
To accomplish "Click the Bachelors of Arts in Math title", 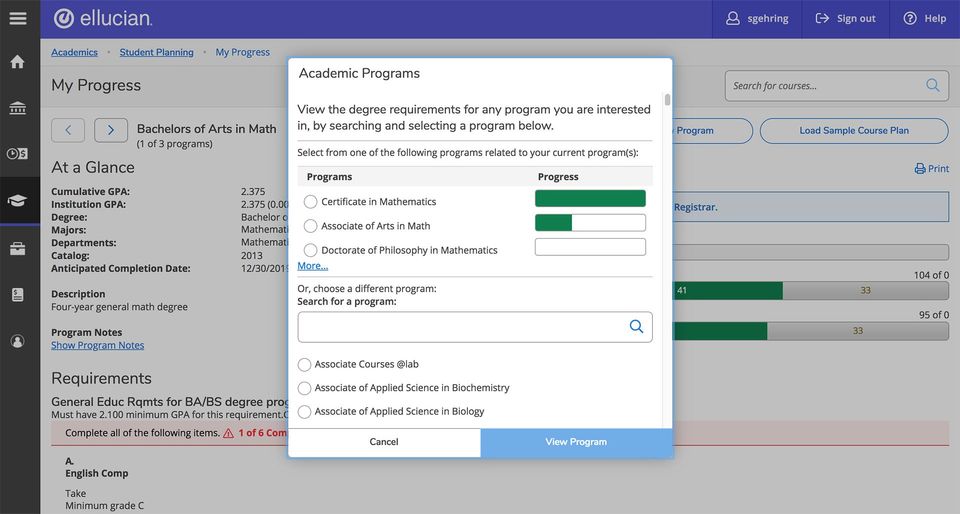I will 206,128.
